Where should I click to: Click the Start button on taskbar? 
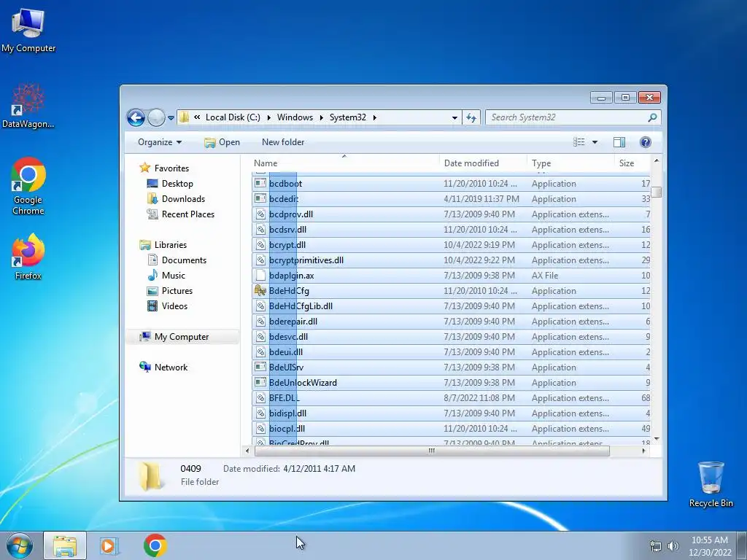click(19, 545)
